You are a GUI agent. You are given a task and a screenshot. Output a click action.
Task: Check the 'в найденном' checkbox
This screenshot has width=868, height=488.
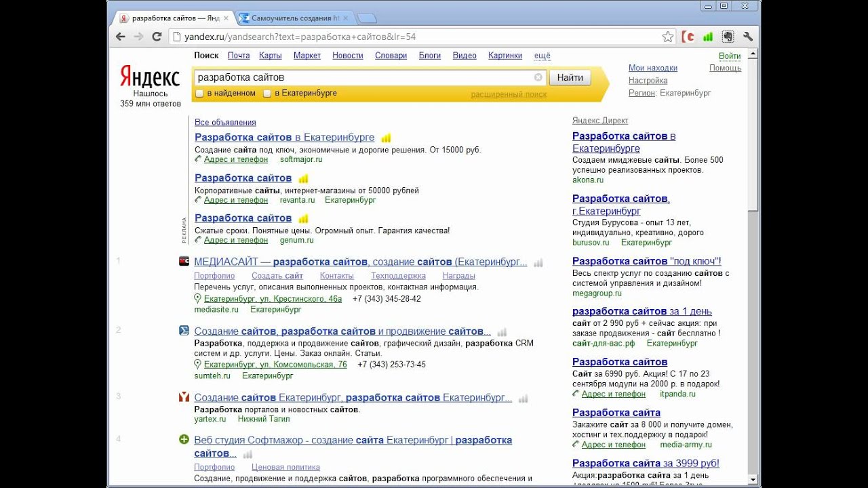[x=199, y=94]
